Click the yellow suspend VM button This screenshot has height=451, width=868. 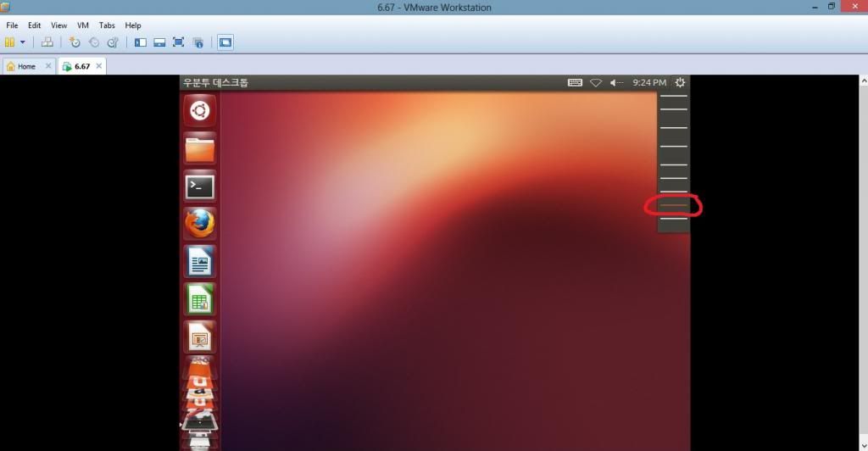coord(9,42)
